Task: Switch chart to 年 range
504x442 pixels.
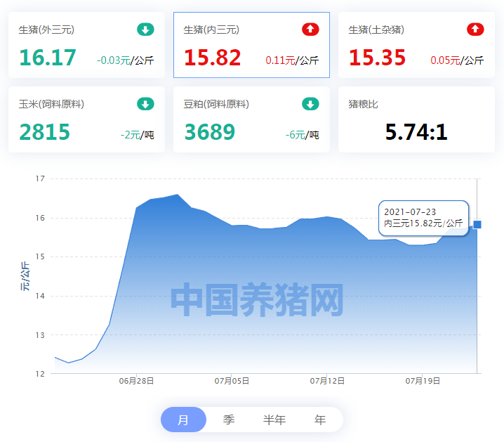Action: [320, 420]
